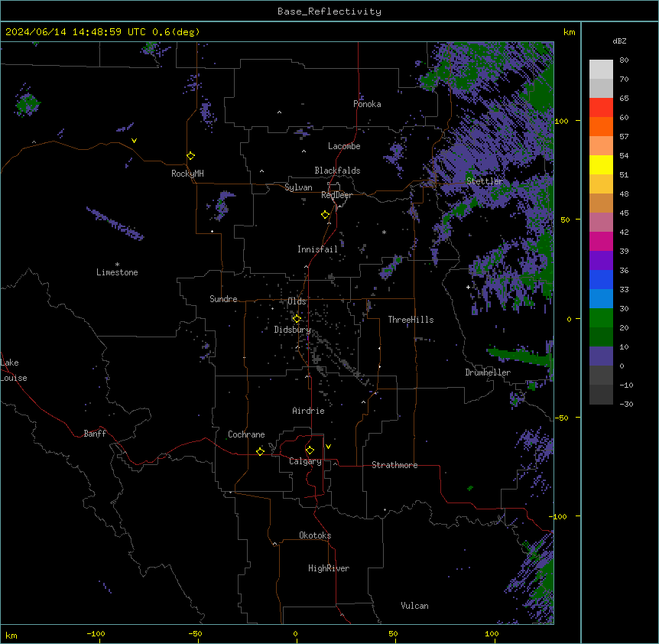Click the HighRiver label
This screenshot has width=659, height=644.
pos(329,568)
